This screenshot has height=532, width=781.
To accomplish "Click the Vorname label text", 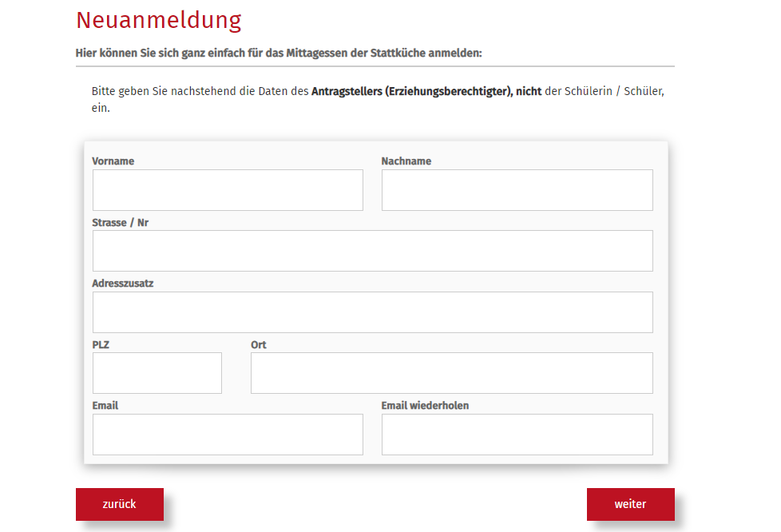I will (113, 161).
